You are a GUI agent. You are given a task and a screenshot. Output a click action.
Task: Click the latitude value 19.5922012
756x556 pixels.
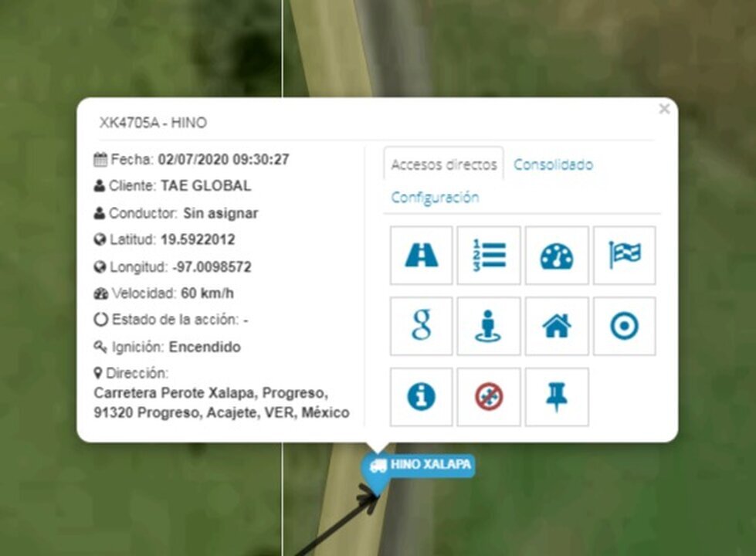pyautogui.click(x=198, y=239)
